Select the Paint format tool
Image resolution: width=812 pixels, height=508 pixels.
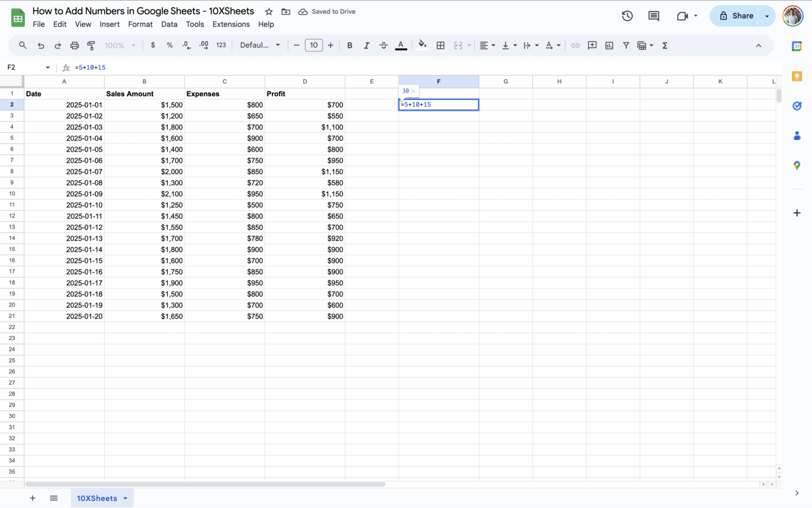click(x=91, y=46)
